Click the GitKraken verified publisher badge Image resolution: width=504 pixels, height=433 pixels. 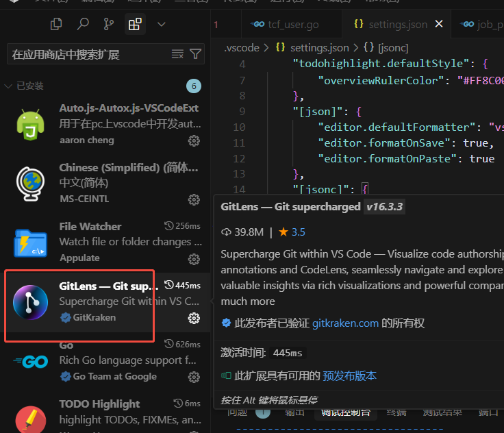pos(65,317)
